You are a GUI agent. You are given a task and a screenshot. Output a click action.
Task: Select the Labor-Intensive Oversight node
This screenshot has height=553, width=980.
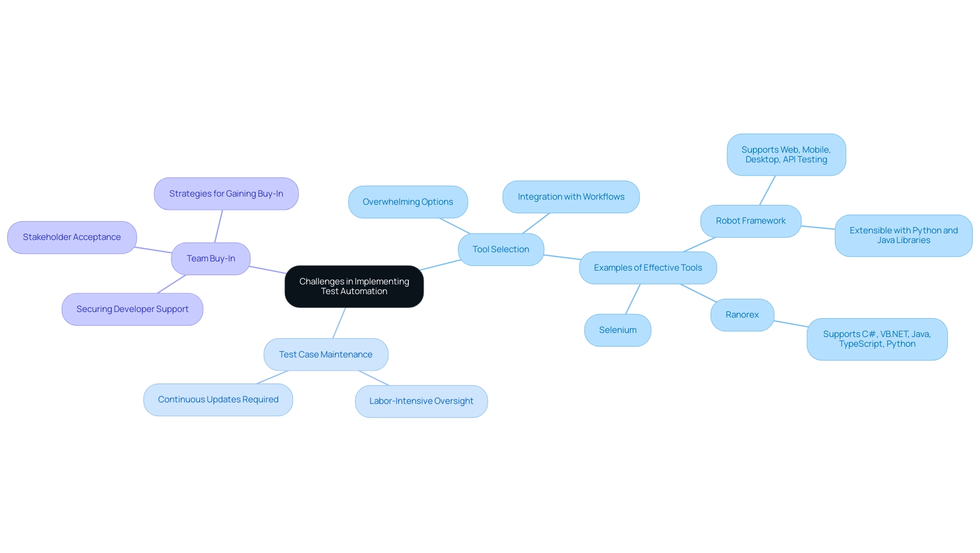421,400
